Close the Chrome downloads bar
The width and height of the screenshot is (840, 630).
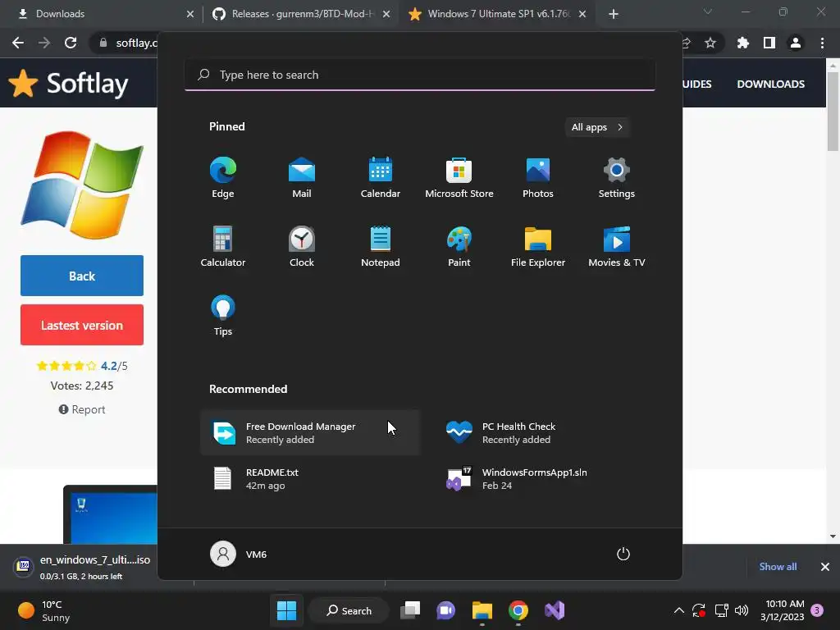pyautogui.click(x=825, y=567)
